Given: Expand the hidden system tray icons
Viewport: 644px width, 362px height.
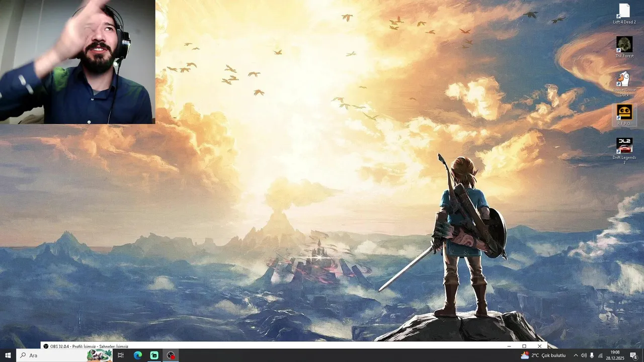Looking at the screenshot, I should pyautogui.click(x=576, y=355).
